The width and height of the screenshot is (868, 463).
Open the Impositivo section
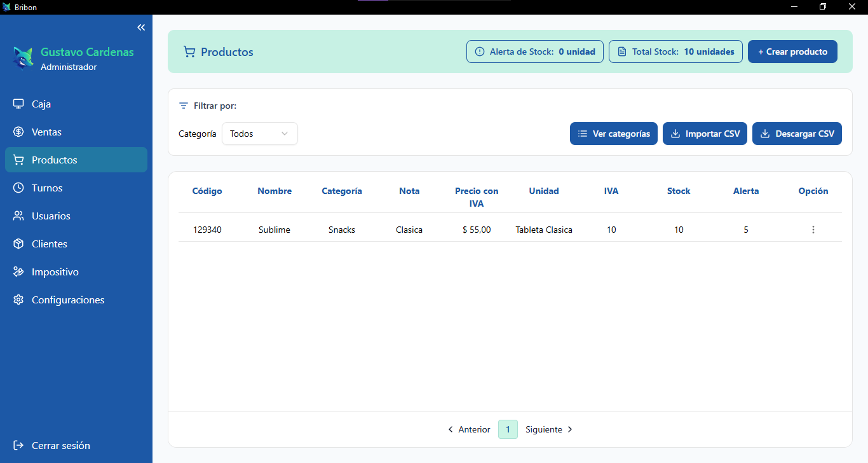point(55,272)
